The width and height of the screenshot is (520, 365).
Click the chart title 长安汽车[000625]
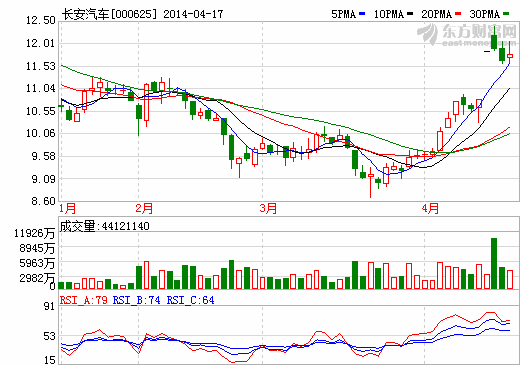click(x=109, y=14)
